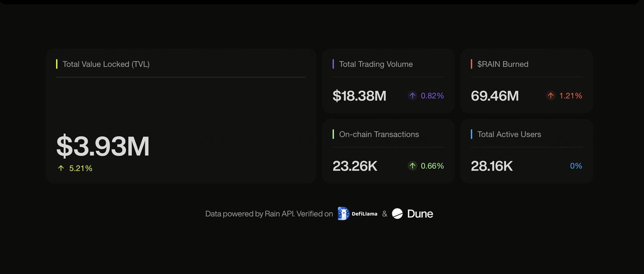Click the yellow up-arrow under TVL value
This screenshot has height=274, width=644.
61,168
